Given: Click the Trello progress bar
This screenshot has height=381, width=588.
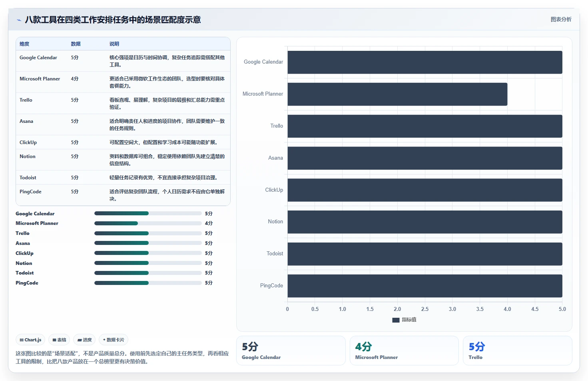Looking at the screenshot, I should (x=148, y=233).
